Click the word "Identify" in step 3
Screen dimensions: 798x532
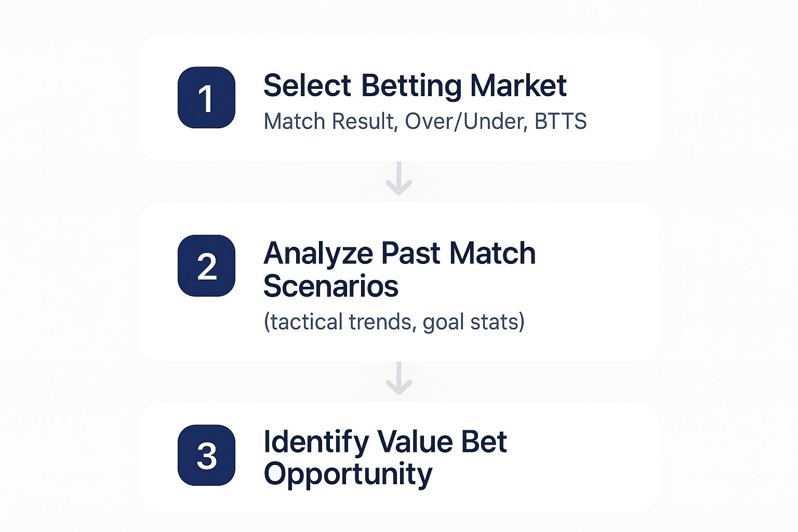click(x=315, y=442)
